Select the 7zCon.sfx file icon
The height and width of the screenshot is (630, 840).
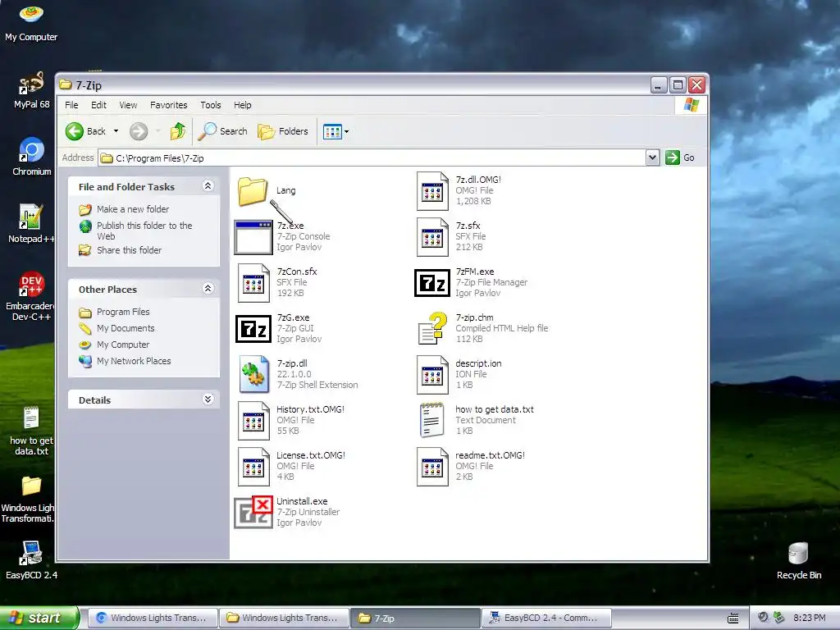(253, 283)
